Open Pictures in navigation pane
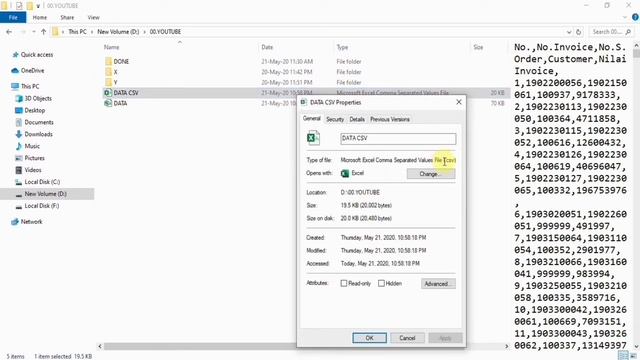 coord(34,158)
